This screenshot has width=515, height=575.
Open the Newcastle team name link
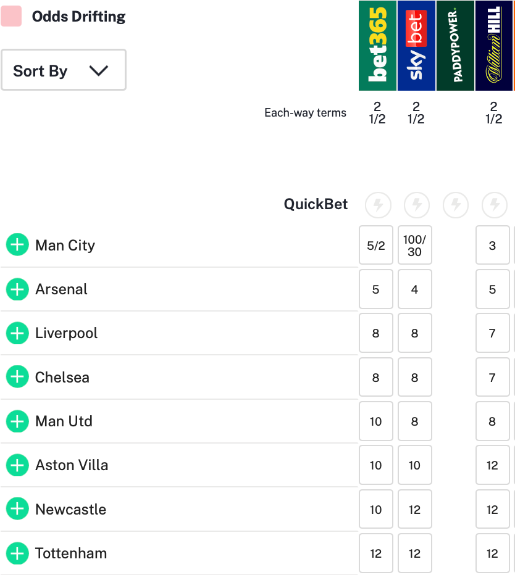71,509
